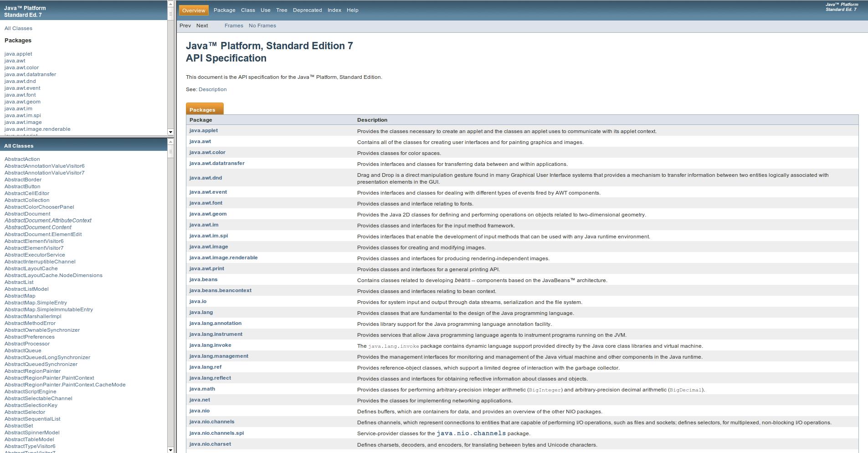This screenshot has height=453, width=868.
Task: Open java.awt.geom in the main table
Action: [208, 214]
